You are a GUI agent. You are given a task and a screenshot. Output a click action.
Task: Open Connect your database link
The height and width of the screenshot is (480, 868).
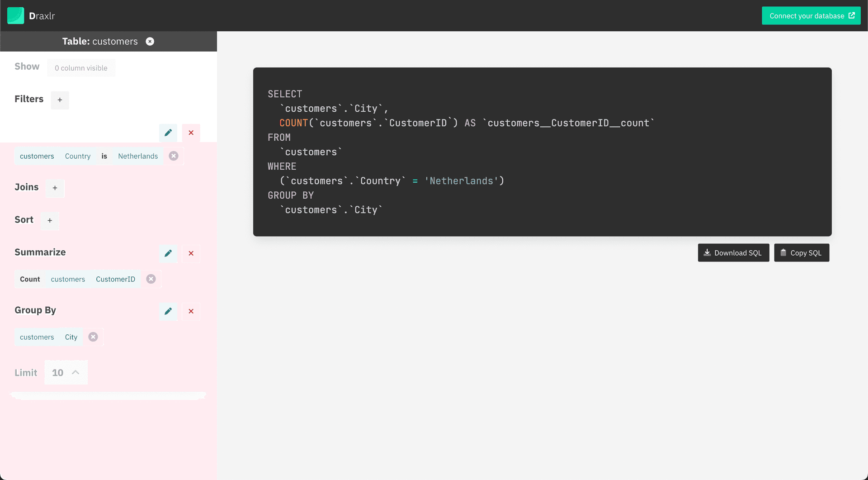tap(811, 16)
